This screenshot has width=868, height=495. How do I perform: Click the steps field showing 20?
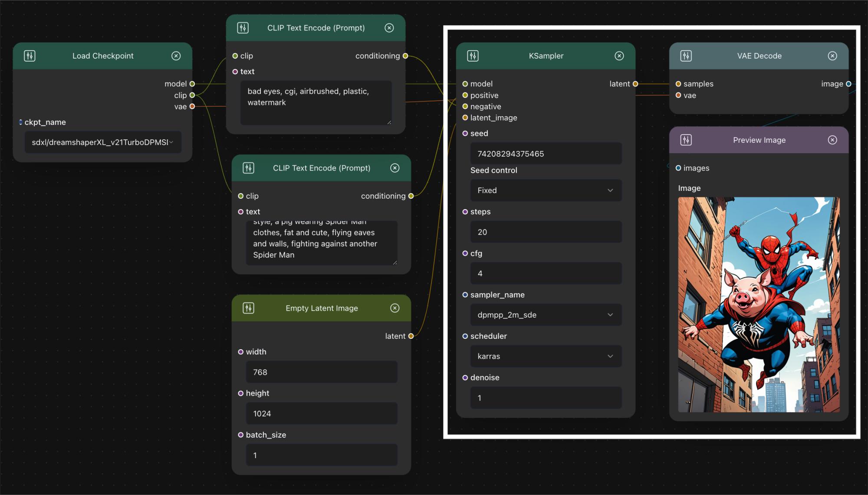click(546, 232)
